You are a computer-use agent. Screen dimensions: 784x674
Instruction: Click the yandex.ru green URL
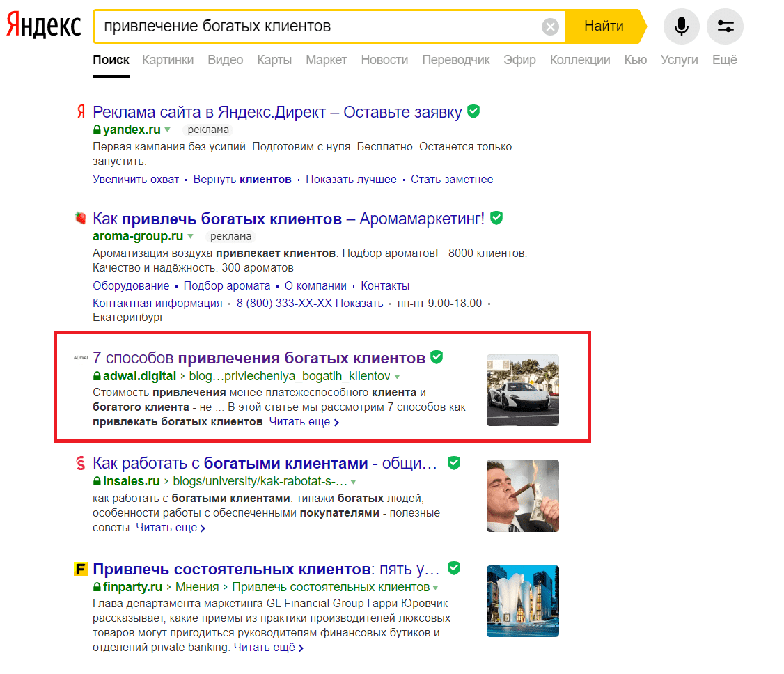(x=132, y=130)
